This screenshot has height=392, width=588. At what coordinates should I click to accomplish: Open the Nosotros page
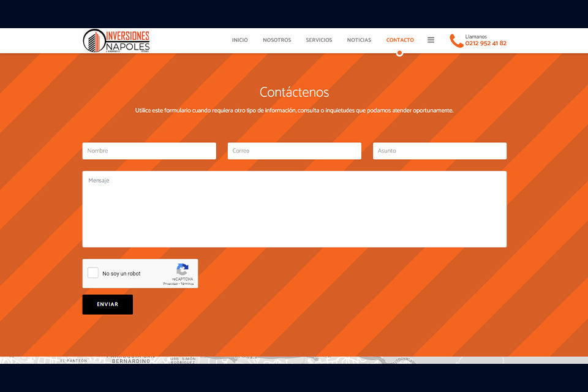(x=277, y=40)
